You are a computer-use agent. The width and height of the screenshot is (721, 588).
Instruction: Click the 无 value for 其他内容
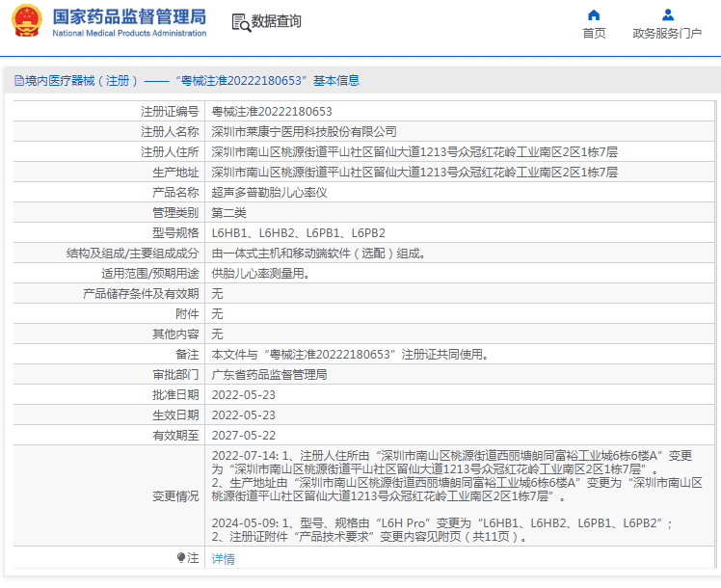[x=217, y=334]
